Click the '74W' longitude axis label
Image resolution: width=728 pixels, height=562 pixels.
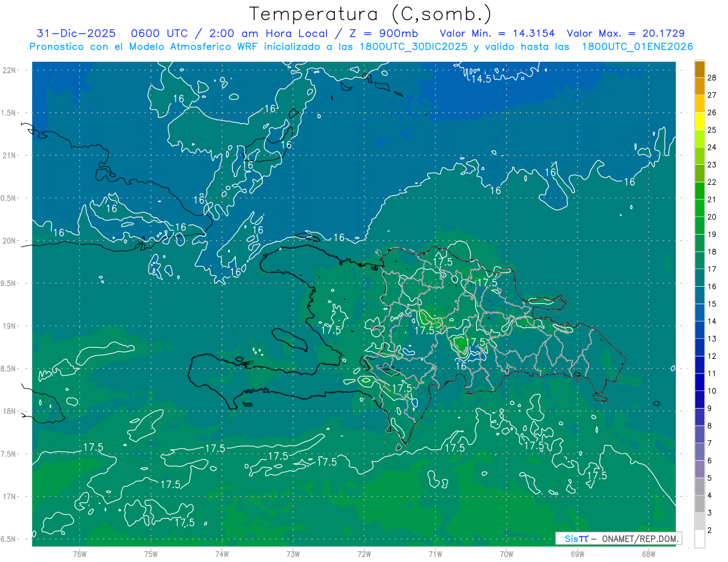click(x=222, y=554)
